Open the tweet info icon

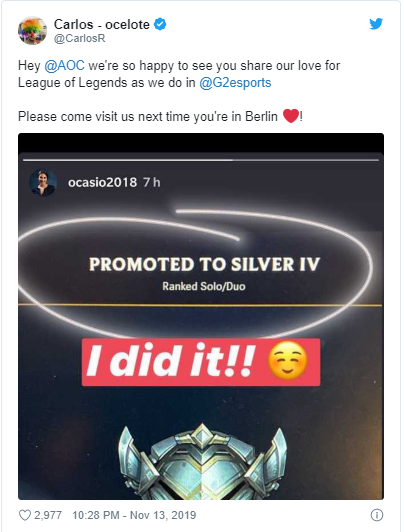point(377,515)
